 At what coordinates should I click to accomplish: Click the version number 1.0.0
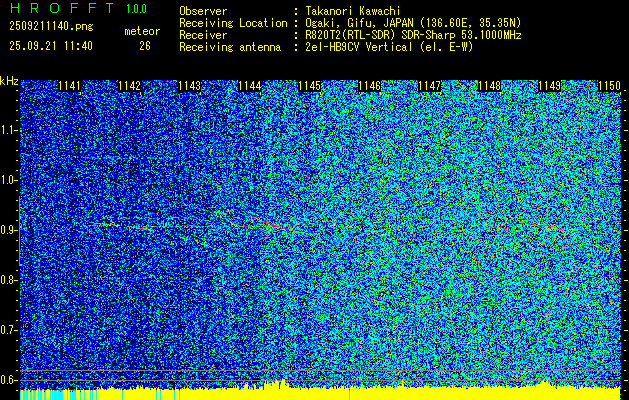[136, 8]
